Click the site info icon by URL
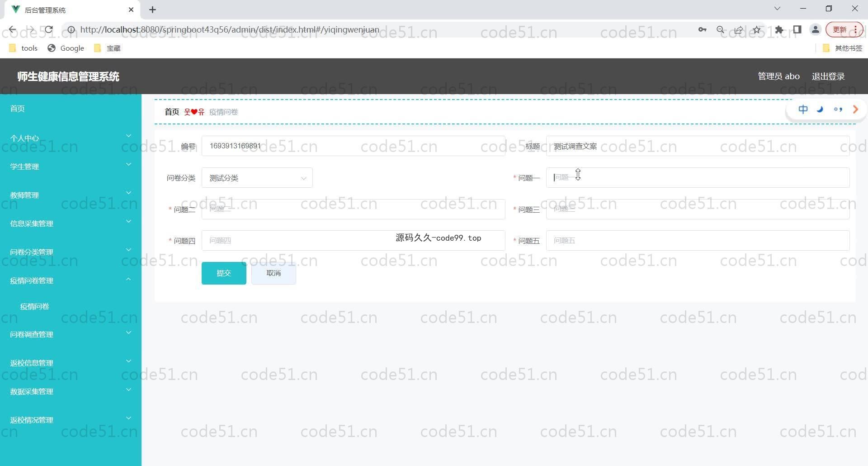This screenshot has height=466, width=868. tap(71, 30)
